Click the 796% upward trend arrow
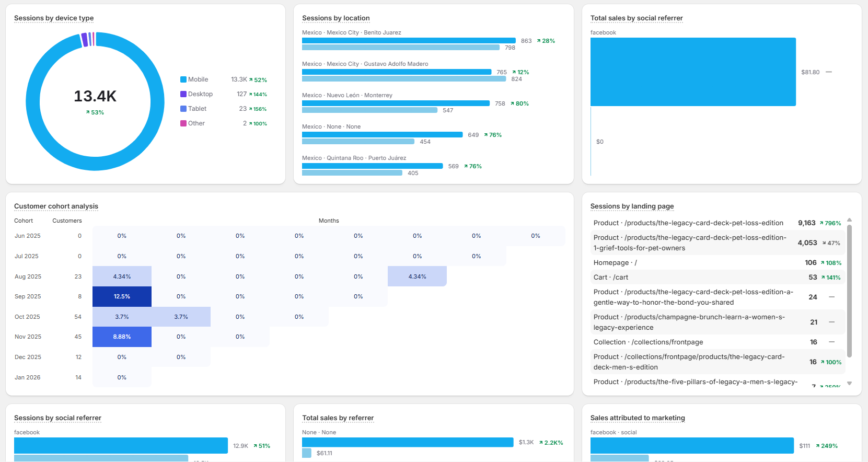Image resolution: width=868 pixels, height=462 pixels. tap(821, 223)
